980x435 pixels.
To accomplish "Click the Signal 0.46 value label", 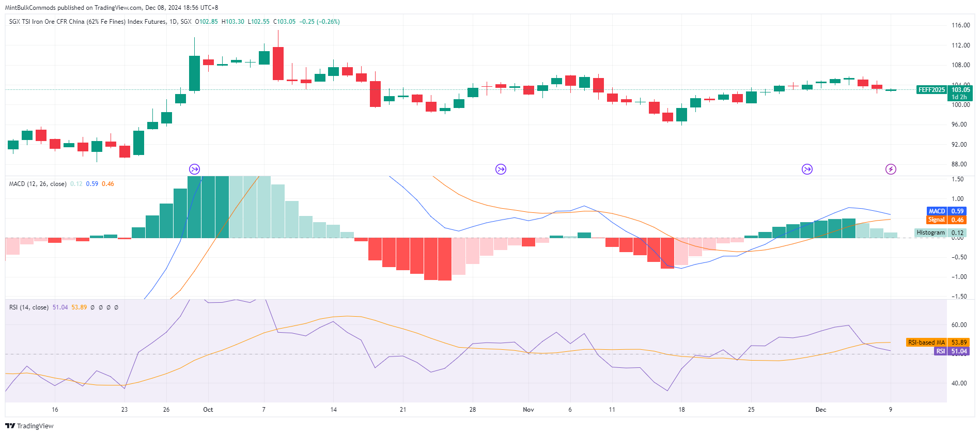I will click(946, 220).
